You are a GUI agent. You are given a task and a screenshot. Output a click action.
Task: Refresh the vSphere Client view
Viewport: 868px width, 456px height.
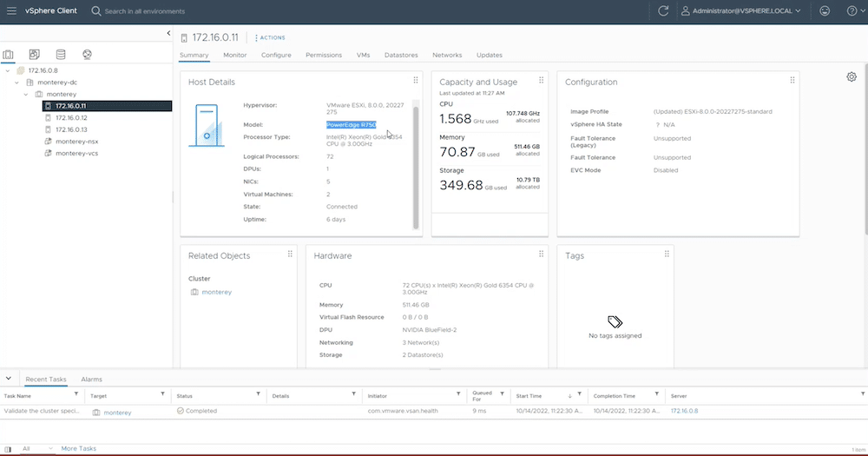663,11
